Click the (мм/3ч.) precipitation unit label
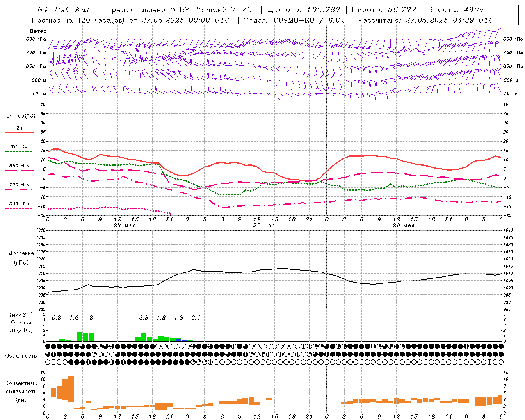The width and height of the screenshot is (525, 420). click(21, 315)
